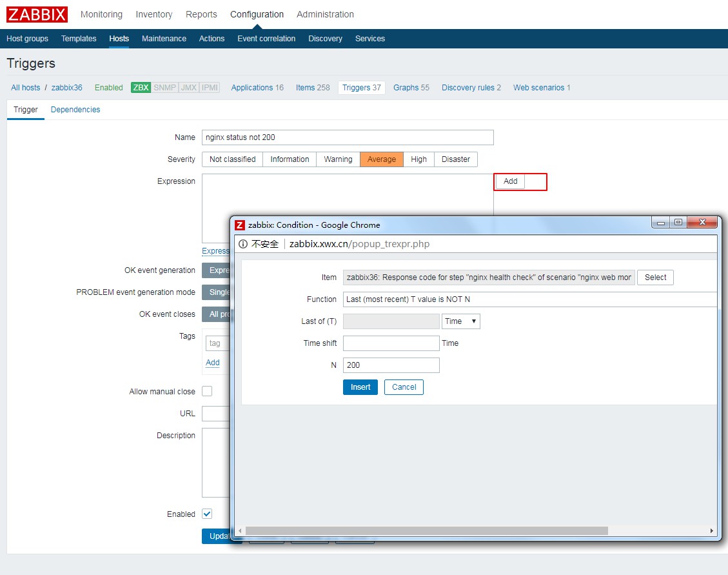Click the site info icon in popup address bar
The width and height of the screenshot is (728, 575).
243,244
